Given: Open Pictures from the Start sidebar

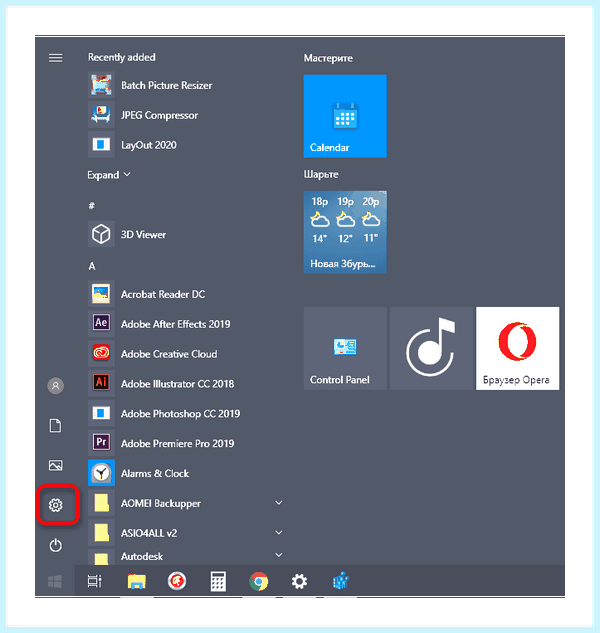Looking at the screenshot, I should pyautogui.click(x=56, y=465).
